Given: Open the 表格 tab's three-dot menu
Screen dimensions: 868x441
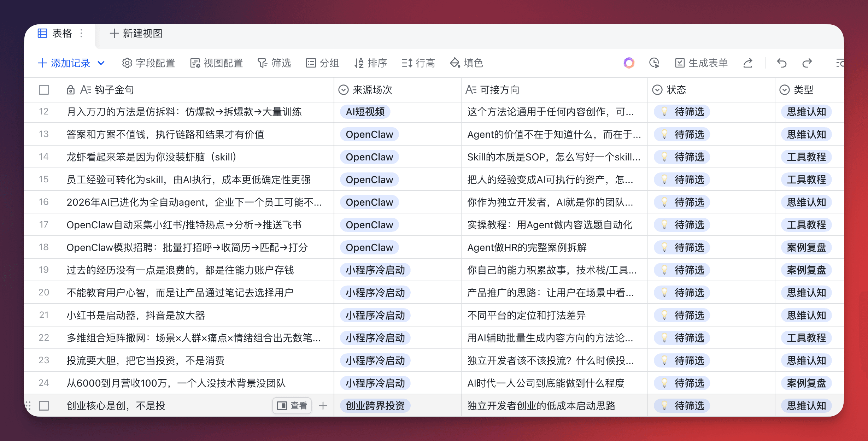Looking at the screenshot, I should 81,33.
